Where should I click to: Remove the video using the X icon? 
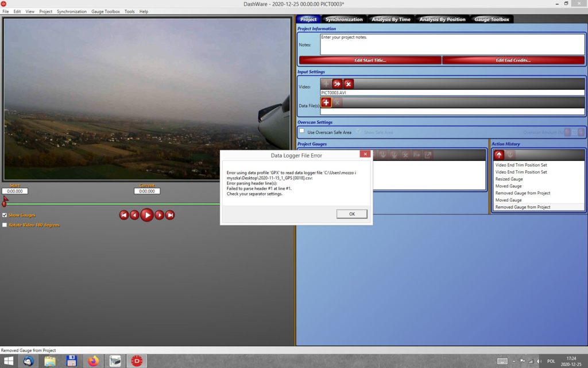tap(348, 84)
